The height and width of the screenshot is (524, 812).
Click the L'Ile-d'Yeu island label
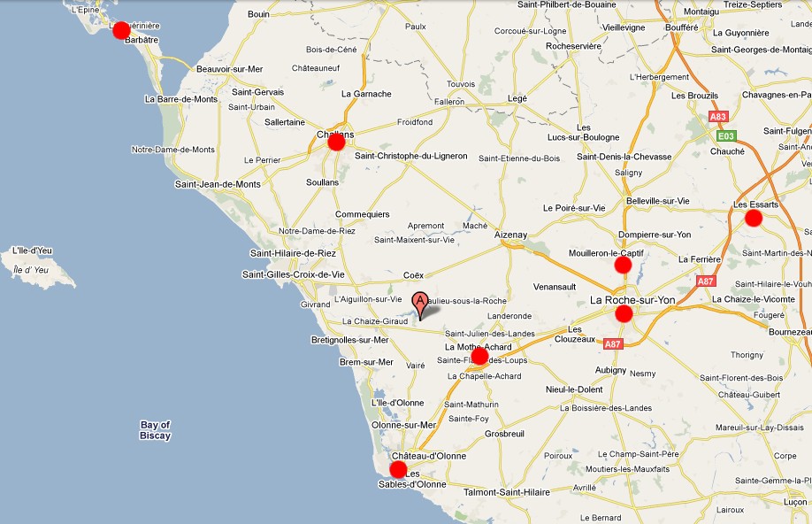[34, 250]
